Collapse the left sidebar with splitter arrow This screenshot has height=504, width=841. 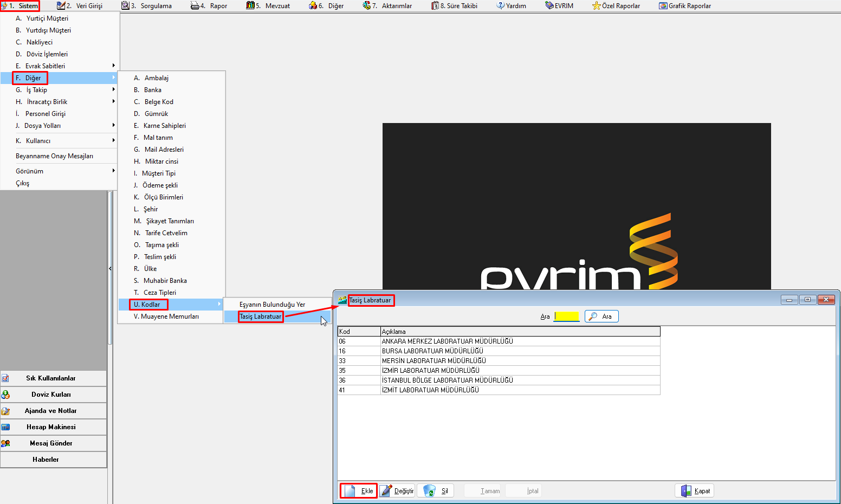pyautogui.click(x=110, y=268)
